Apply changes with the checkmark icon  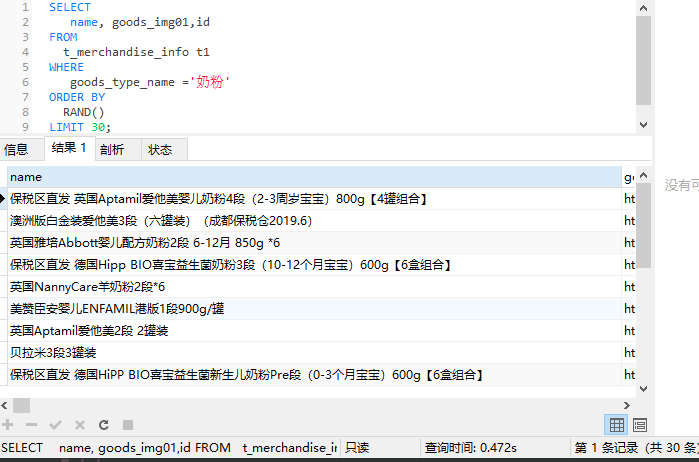tap(55, 425)
